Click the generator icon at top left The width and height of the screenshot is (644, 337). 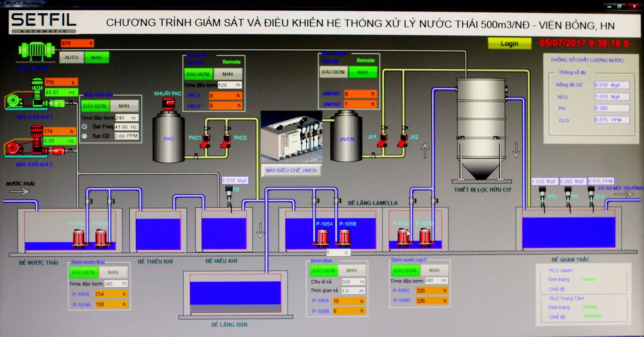click(x=36, y=51)
